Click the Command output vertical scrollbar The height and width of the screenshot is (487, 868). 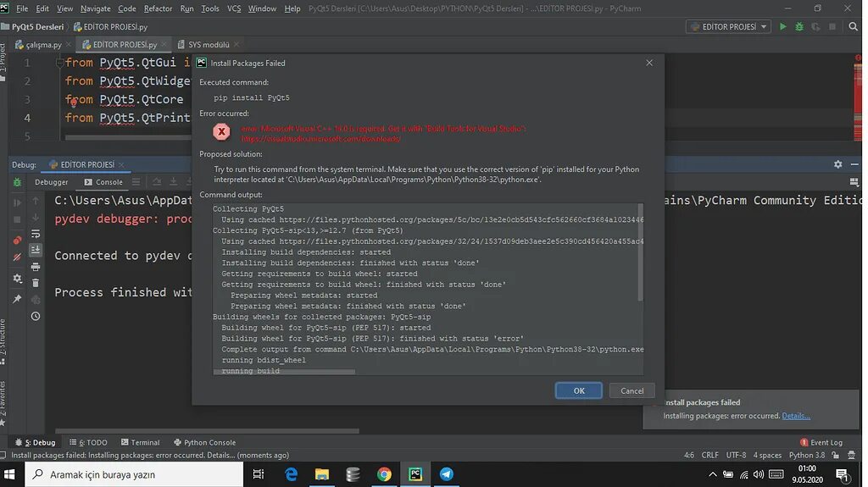641,252
